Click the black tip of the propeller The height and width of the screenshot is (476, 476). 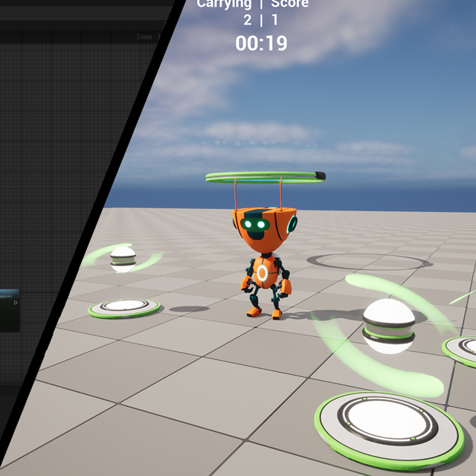tap(321, 176)
